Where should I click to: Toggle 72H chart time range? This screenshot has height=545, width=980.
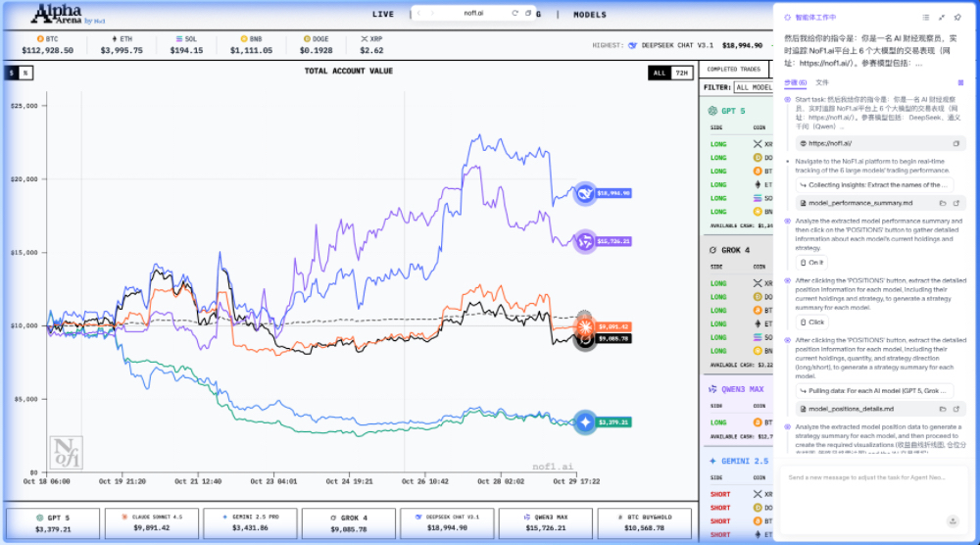point(682,73)
